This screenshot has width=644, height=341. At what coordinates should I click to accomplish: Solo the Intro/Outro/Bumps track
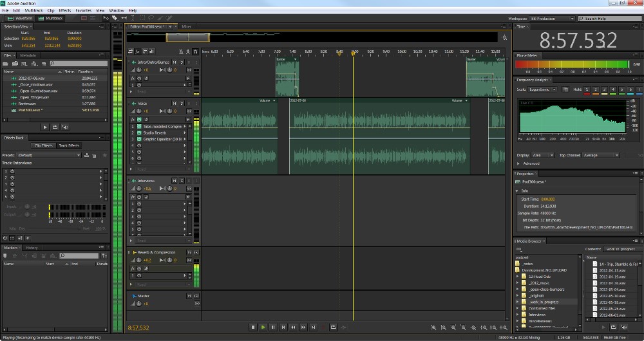pos(182,62)
